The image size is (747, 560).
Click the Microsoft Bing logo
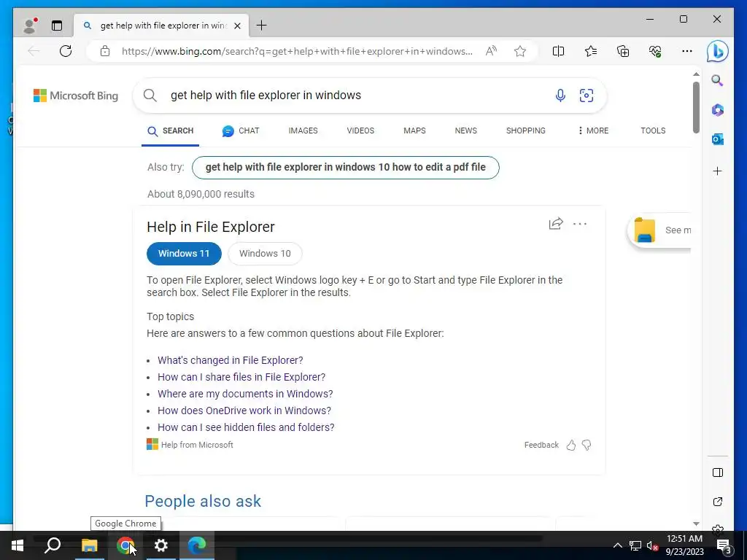click(x=76, y=96)
